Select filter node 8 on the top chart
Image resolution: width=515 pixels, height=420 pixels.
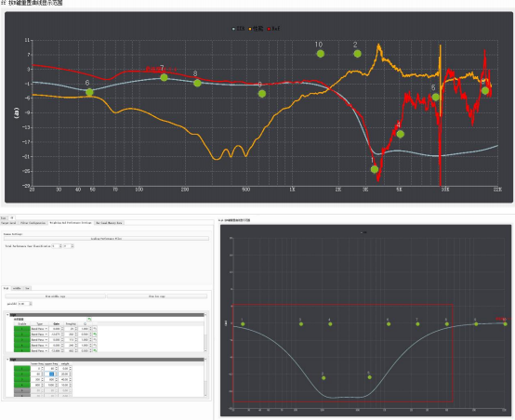[197, 83]
